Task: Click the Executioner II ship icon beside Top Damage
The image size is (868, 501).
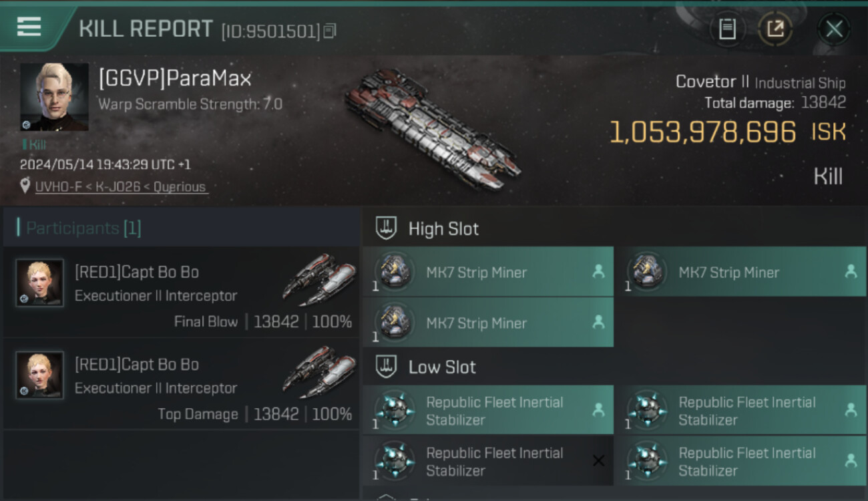Action: pos(318,368)
